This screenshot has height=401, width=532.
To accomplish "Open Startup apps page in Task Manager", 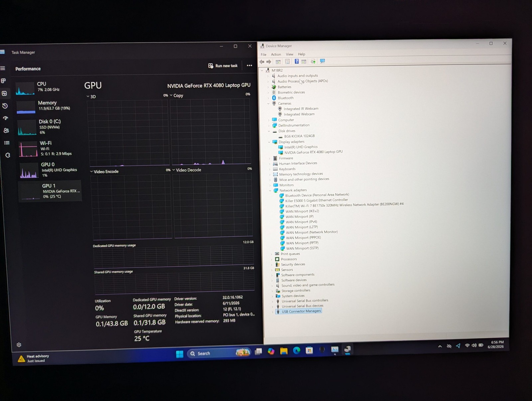I will (6, 118).
